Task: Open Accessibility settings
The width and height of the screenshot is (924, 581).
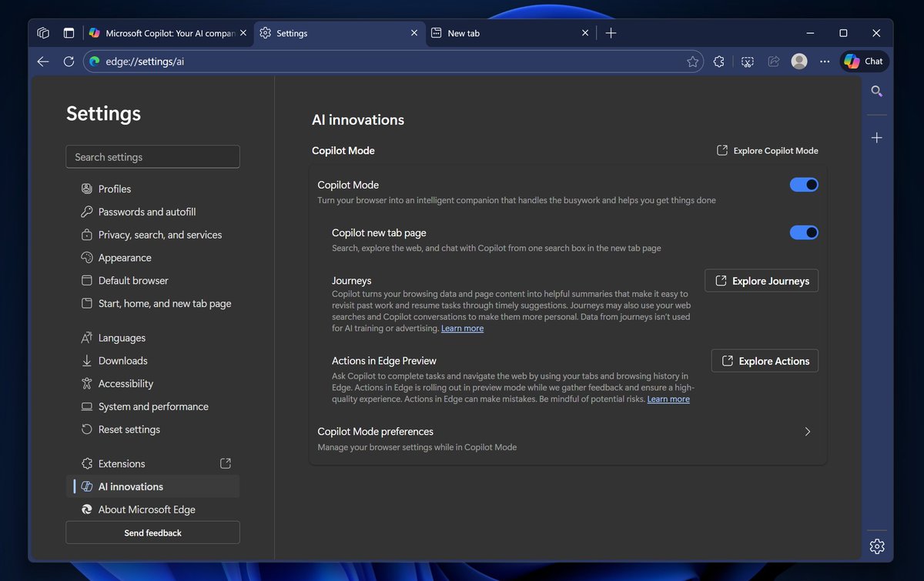Action: click(152, 384)
